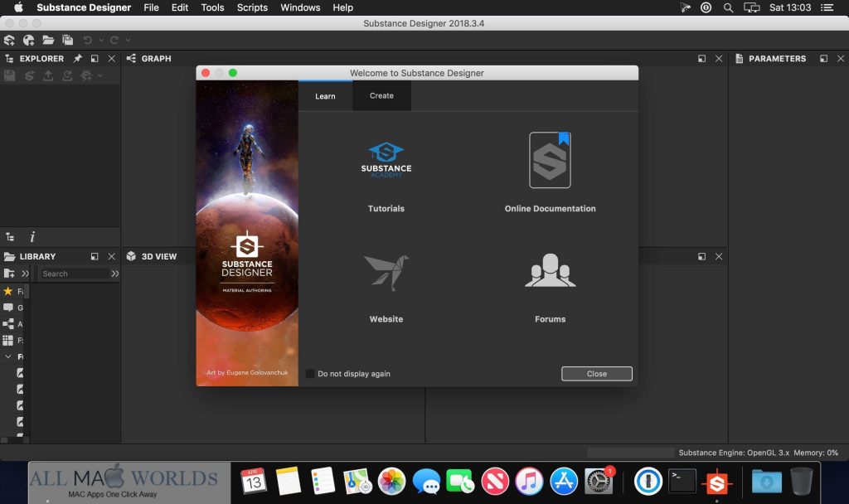
Task: Undock the Parameters panel
Action: click(823, 59)
